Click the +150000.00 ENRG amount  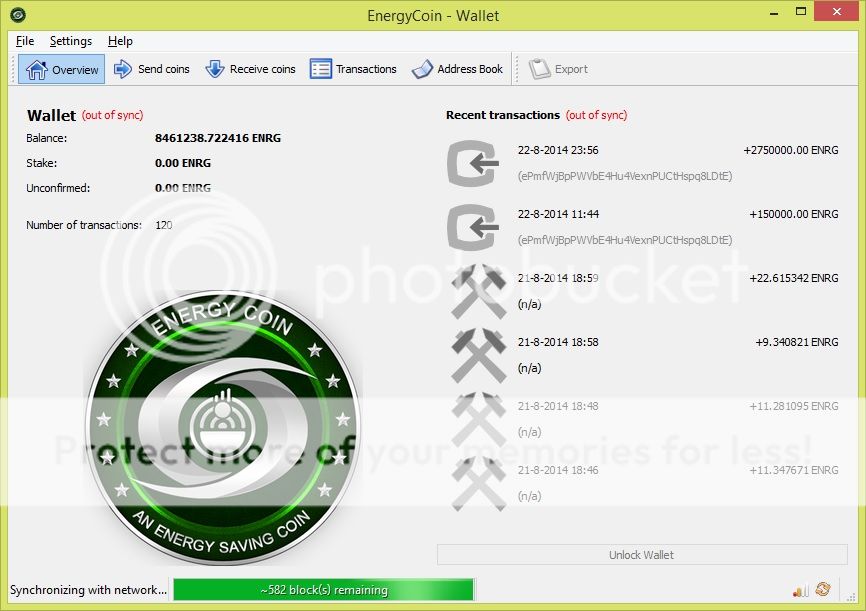pyautogui.click(x=794, y=214)
